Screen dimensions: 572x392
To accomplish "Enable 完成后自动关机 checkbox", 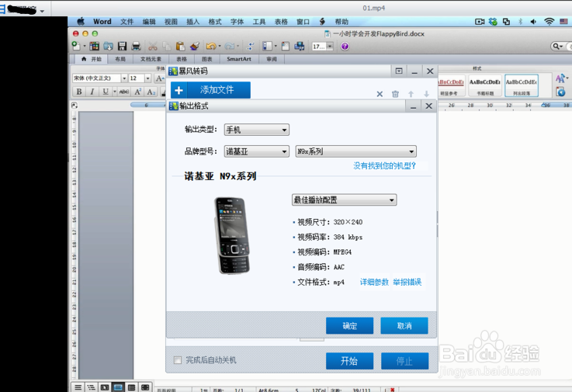I will [178, 360].
